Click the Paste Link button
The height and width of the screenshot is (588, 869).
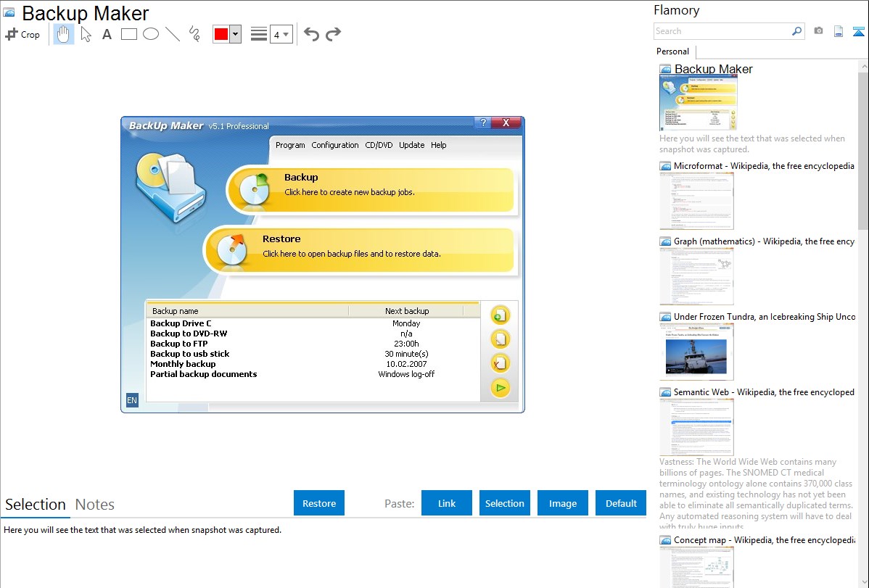pyautogui.click(x=447, y=503)
